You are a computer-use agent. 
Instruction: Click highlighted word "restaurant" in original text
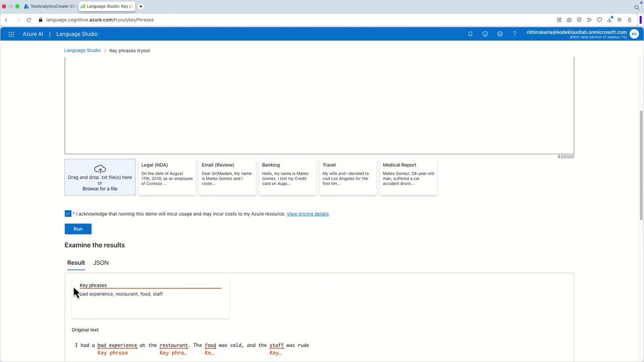tap(174, 345)
